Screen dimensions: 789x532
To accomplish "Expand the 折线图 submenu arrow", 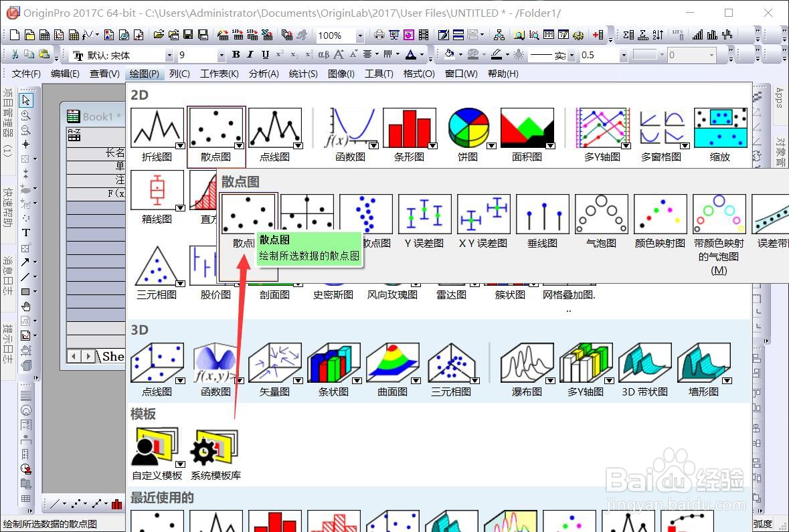I will click(x=180, y=145).
